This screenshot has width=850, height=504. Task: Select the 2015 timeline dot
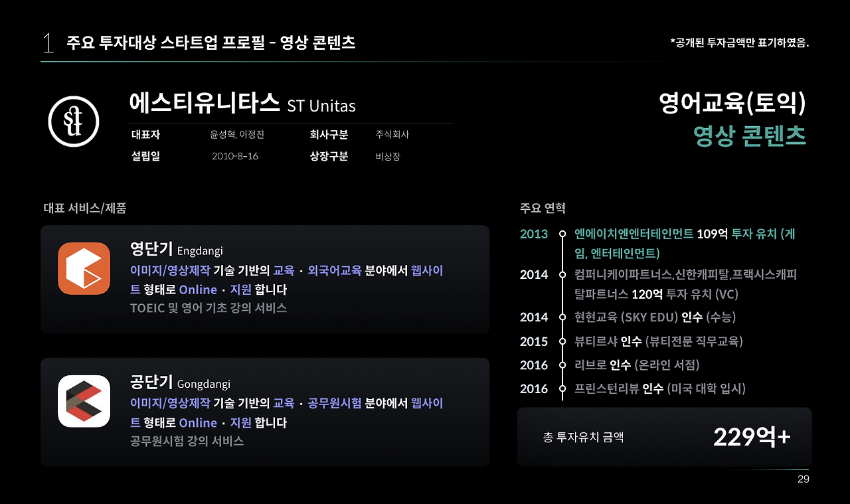[x=562, y=341]
